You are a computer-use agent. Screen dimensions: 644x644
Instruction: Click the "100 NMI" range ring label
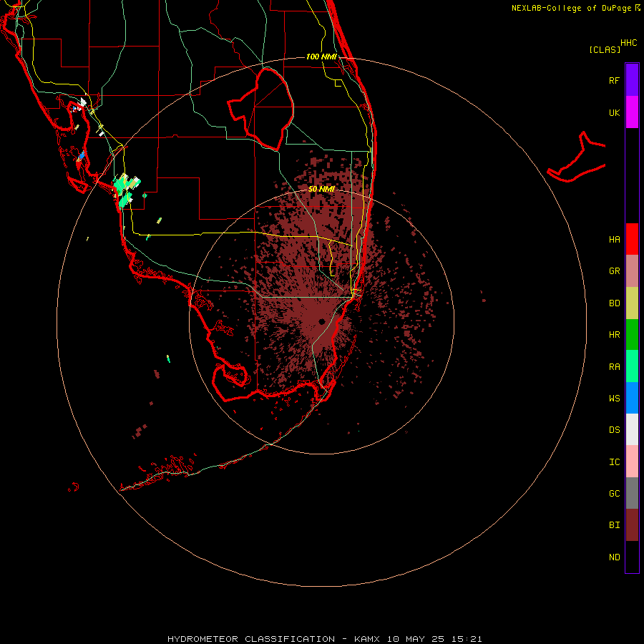coord(321,57)
